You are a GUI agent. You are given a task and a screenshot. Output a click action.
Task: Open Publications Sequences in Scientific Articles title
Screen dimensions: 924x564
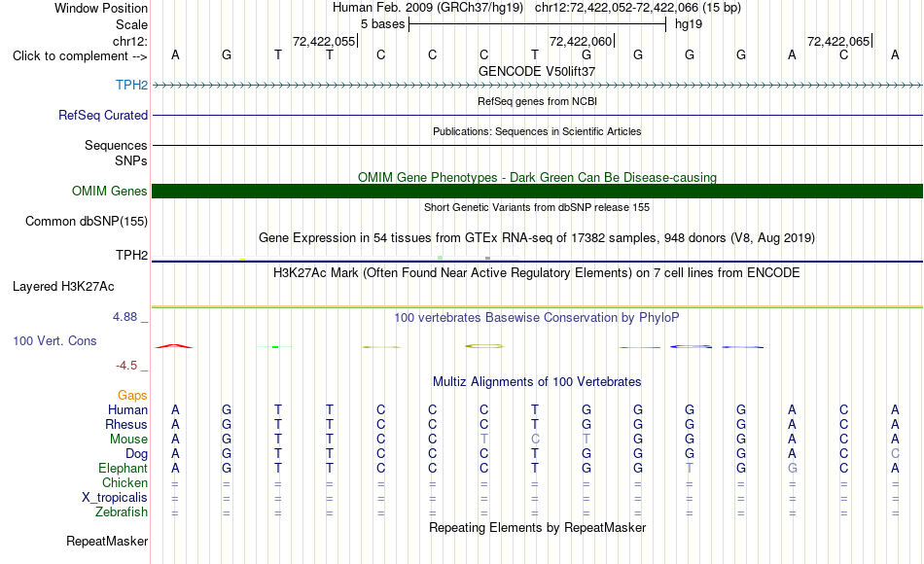[537, 131]
